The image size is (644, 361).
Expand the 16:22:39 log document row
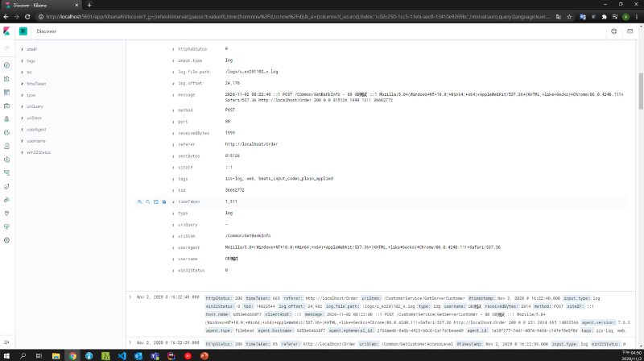coord(131,342)
